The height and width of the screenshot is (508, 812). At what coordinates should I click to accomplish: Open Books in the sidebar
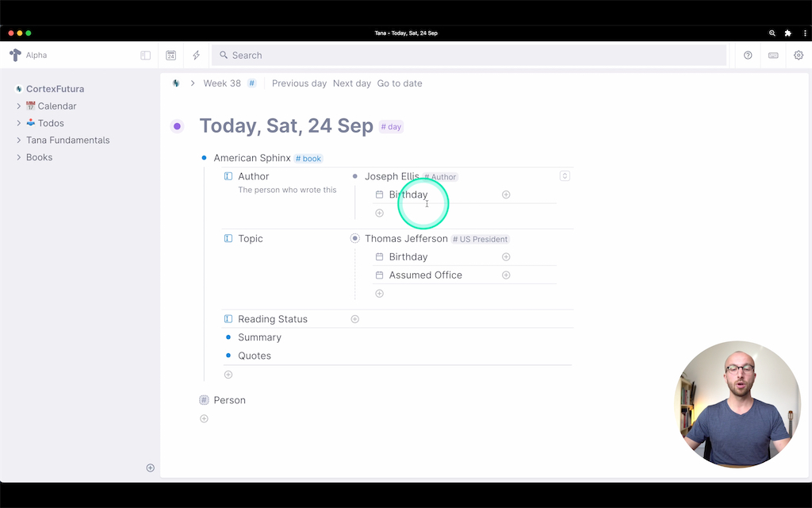(40, 157)
